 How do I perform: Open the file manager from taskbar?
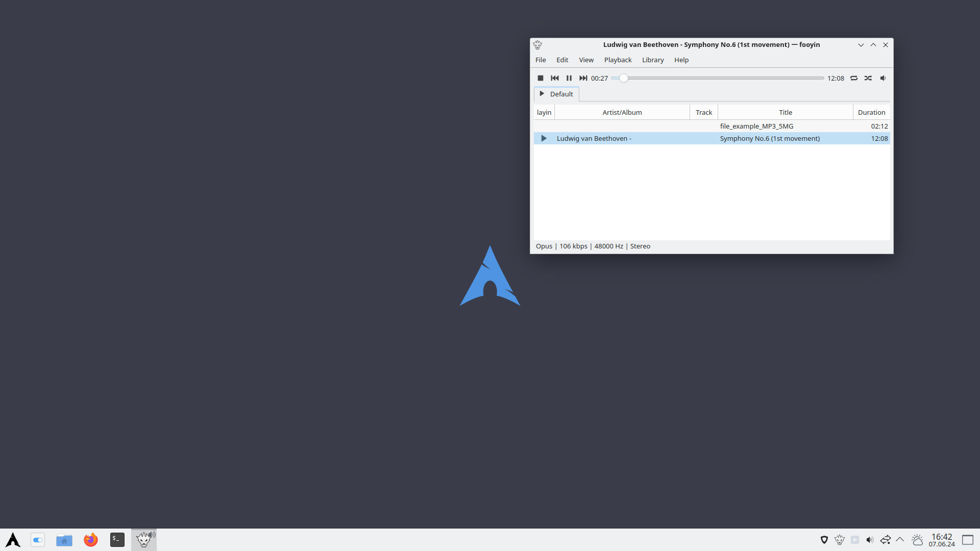click(64, 540)
